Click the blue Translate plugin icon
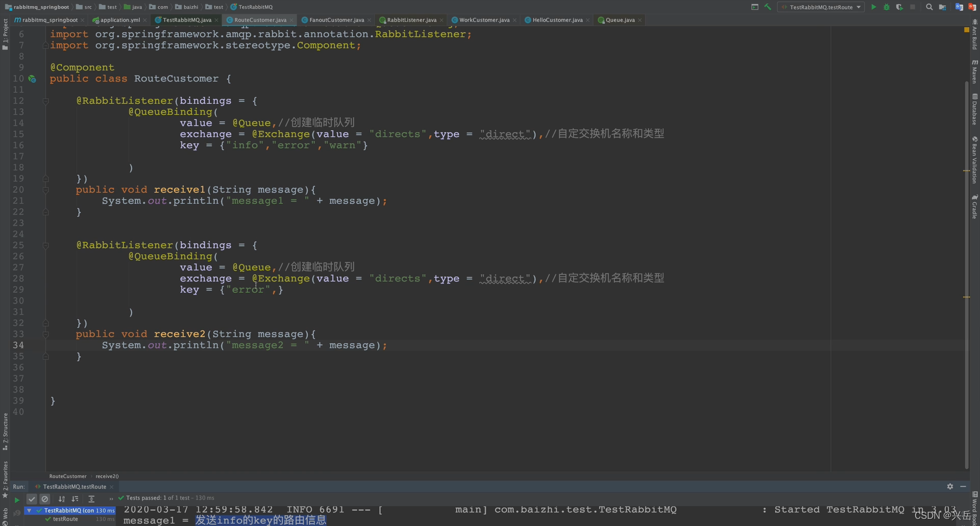Viewport: 980px width, 526px height. (x=959, y=7)
